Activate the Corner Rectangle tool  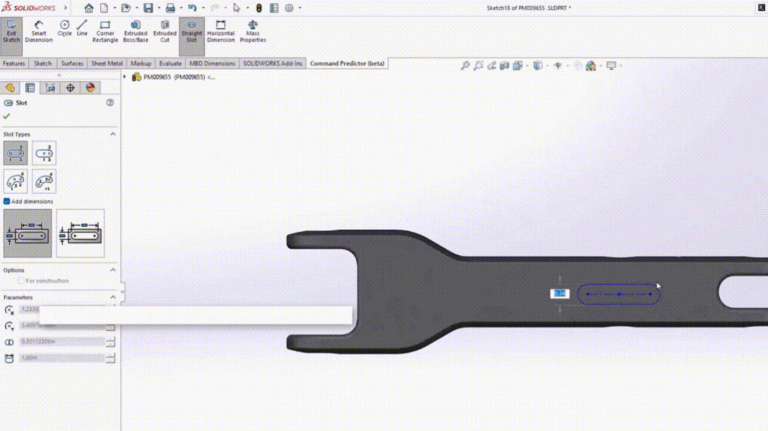(x=106, y=33)
